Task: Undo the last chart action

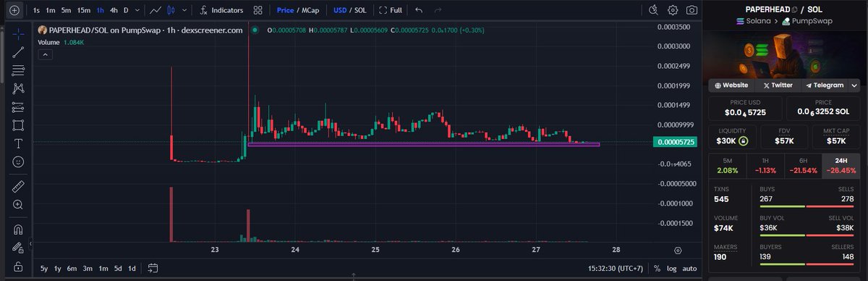Action: pyautogui.click(x=419, y=11)
